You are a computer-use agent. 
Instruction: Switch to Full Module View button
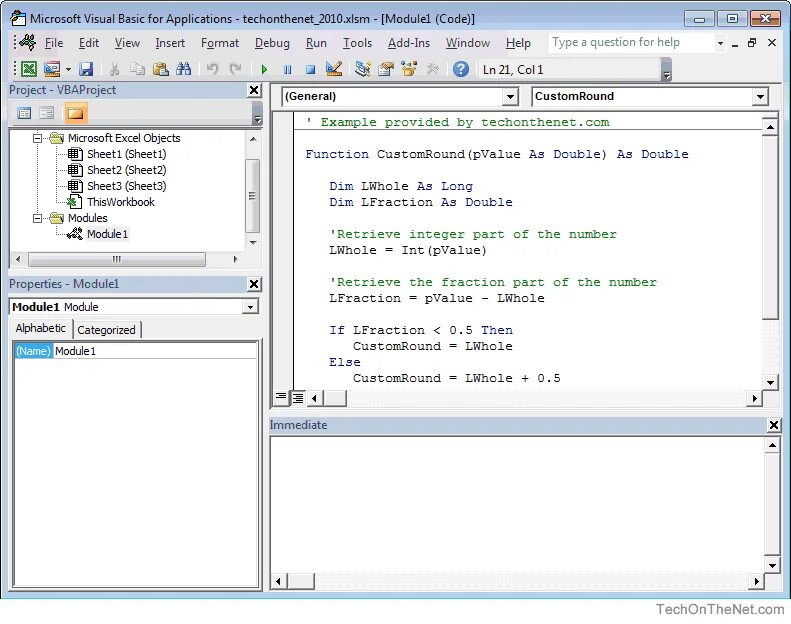[x=298, y=398]
